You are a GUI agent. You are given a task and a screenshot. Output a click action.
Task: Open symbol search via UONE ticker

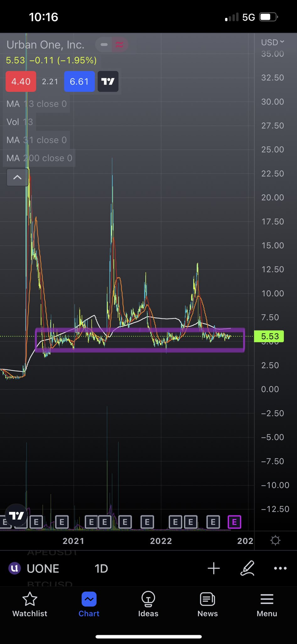[x=43, y=568]
